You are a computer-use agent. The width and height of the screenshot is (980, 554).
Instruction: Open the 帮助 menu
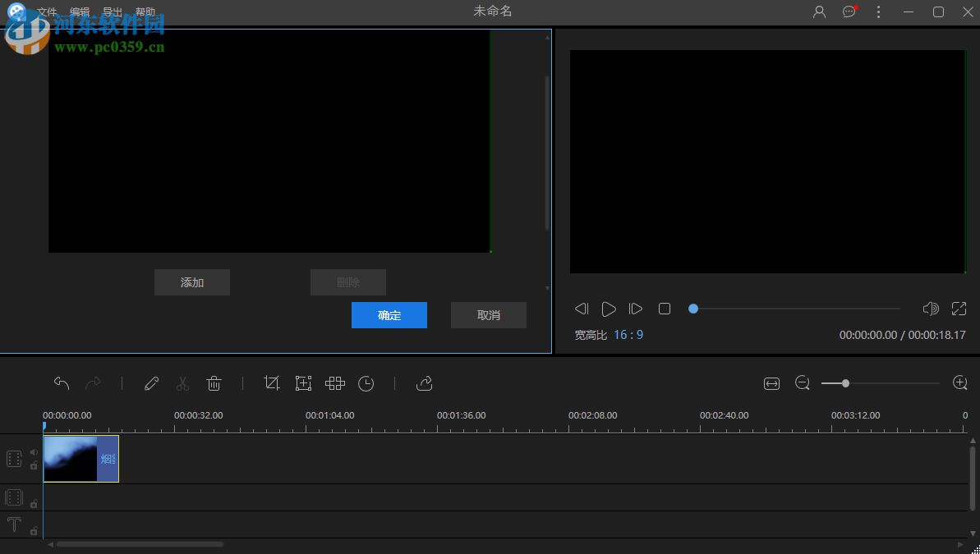pyautogui.click(x=145, y=12)
